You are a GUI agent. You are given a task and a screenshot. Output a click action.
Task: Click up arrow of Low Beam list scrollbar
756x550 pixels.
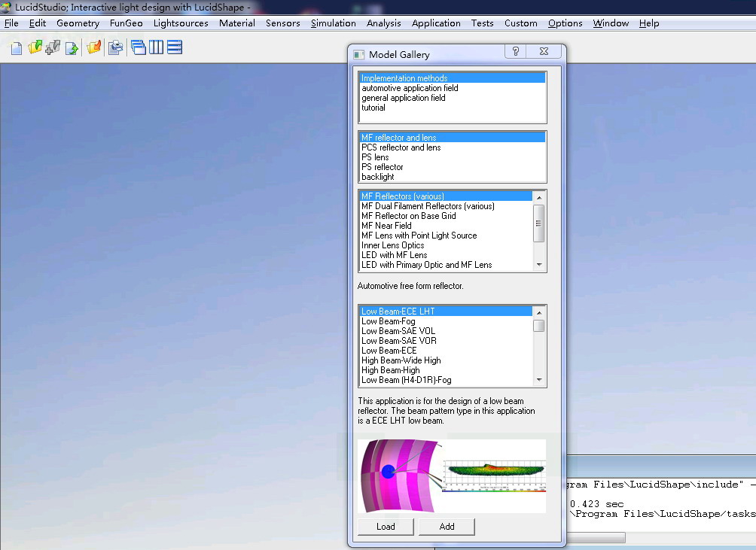539,312
